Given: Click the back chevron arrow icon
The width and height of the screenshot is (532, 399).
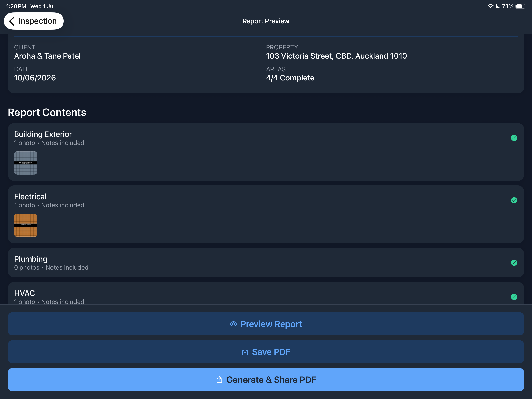Looking at the screenshot, I should point(12,21).
